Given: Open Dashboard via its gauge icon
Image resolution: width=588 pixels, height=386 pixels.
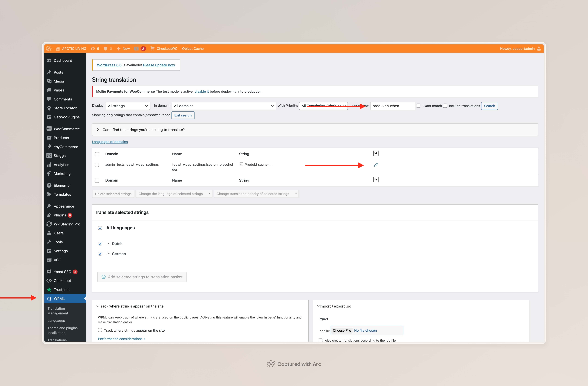Looking at the screenshot, I should click(x=49, y=60).
